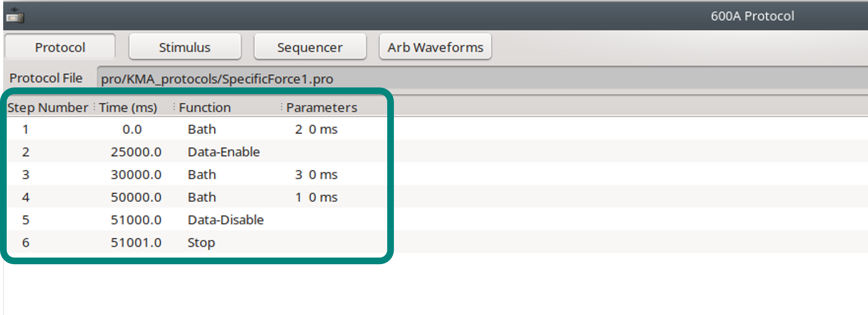The width and height of the screenshot is (868, 315).
Task: Open the Arb Waveforms panel
Action: [435, 48]
